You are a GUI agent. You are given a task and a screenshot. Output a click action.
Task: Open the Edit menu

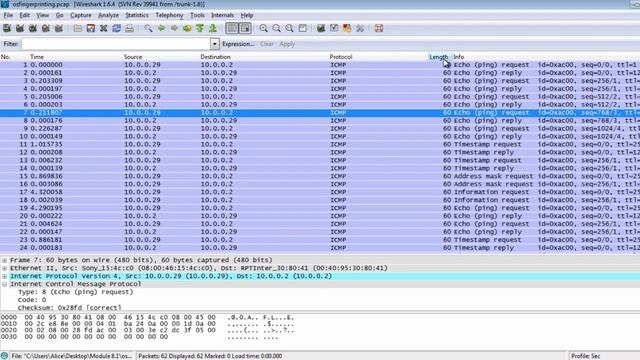24,15
